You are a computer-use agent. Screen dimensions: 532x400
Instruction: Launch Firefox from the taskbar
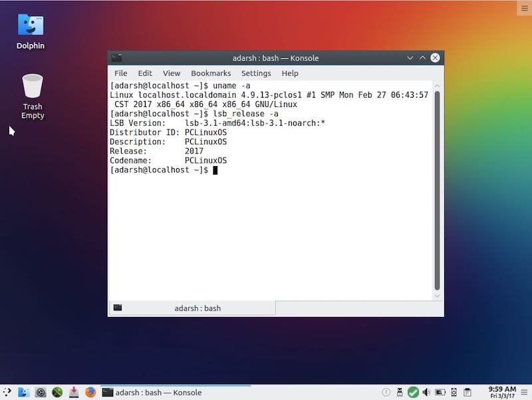click(90, 392)
